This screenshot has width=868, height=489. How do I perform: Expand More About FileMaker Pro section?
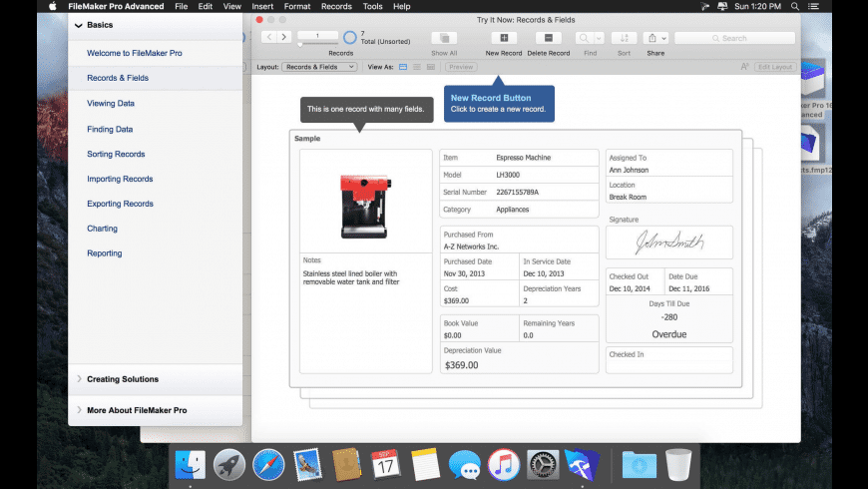pos(79,410)
